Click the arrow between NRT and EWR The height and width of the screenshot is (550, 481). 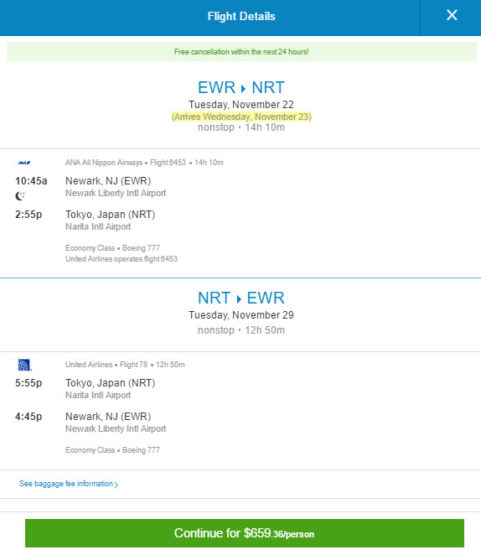pos(239,299)
